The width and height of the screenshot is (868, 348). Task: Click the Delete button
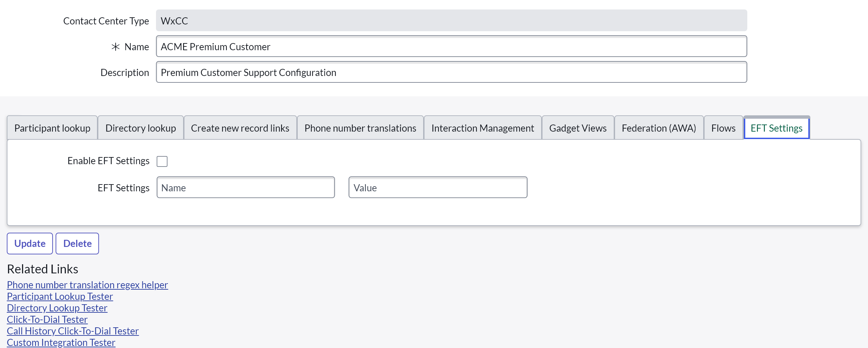point(77,243)
